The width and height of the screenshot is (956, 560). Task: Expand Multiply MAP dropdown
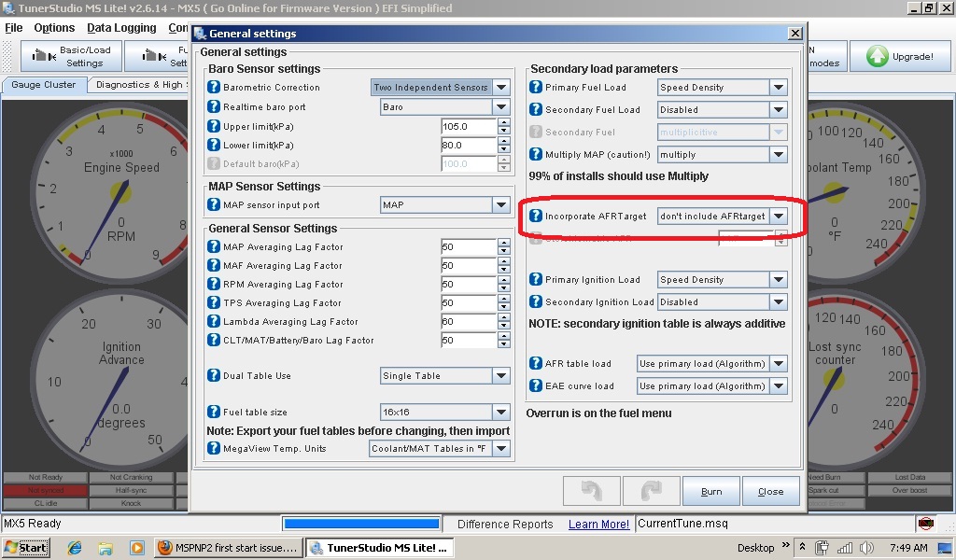click(779, 155)
